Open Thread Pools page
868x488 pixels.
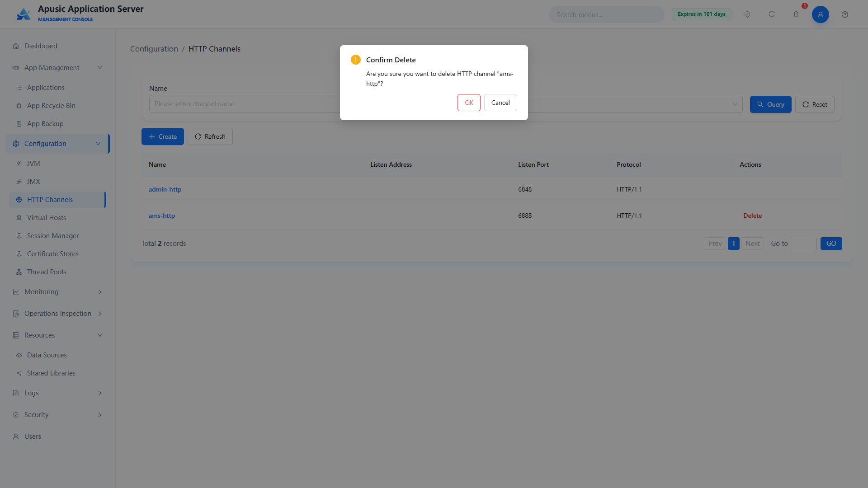pos(58,272)
